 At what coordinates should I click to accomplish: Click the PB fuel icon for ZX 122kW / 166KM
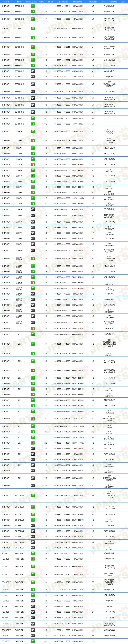[33, 443]
